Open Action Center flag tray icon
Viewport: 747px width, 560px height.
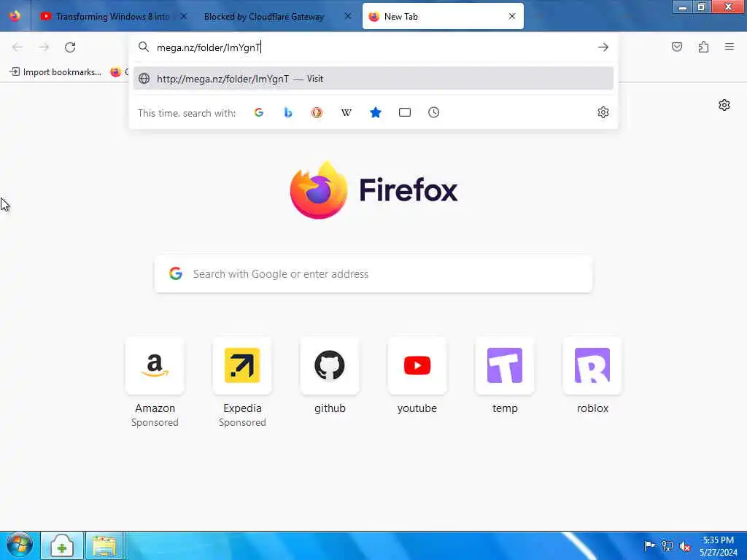649,545
